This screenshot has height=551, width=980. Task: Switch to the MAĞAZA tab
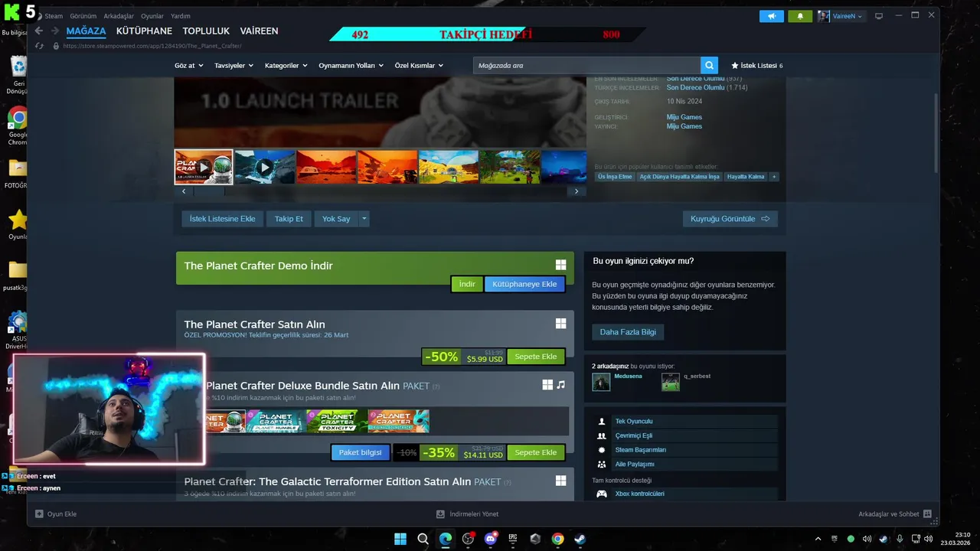coord(86,31)
